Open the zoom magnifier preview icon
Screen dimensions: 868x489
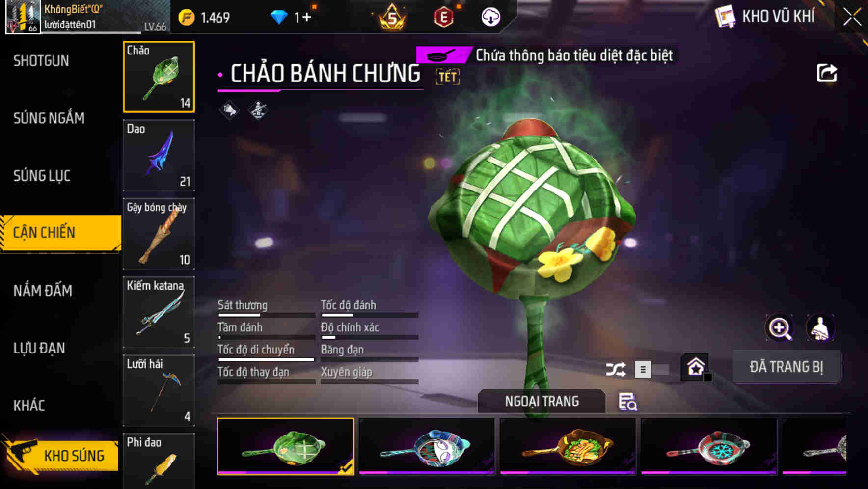click(780, 328)
